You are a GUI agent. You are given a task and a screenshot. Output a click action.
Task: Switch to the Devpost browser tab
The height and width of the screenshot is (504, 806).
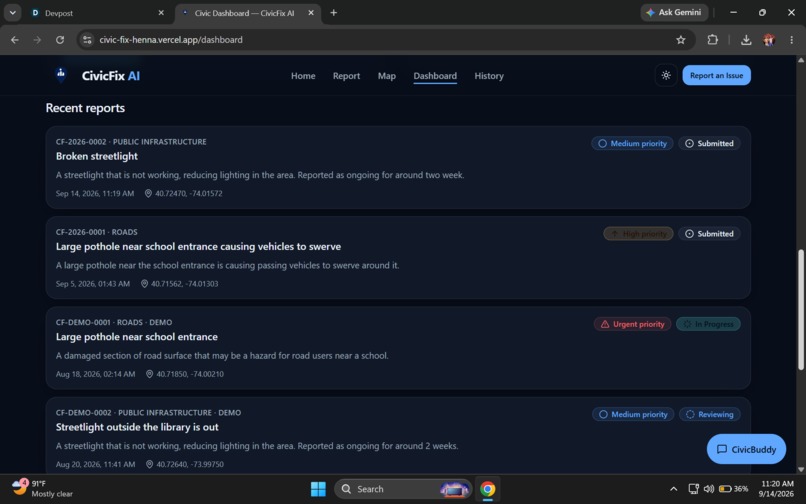click(x=96, y=13)
